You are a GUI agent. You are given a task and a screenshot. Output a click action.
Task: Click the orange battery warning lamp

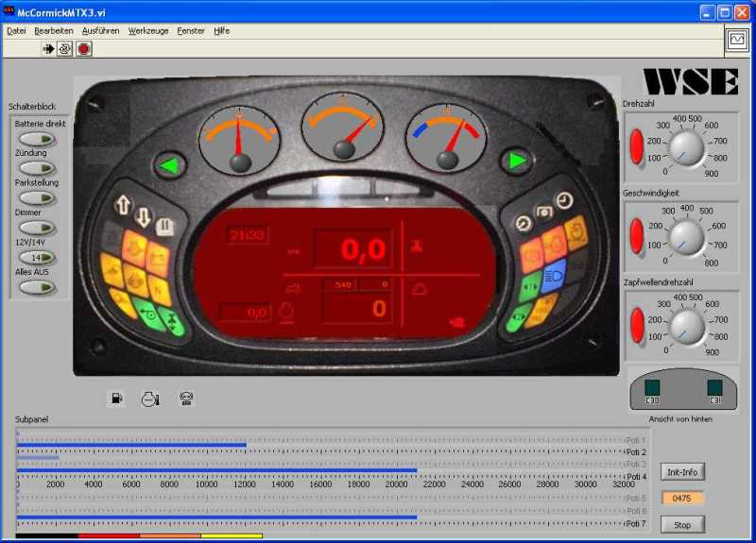click(158, 258)
